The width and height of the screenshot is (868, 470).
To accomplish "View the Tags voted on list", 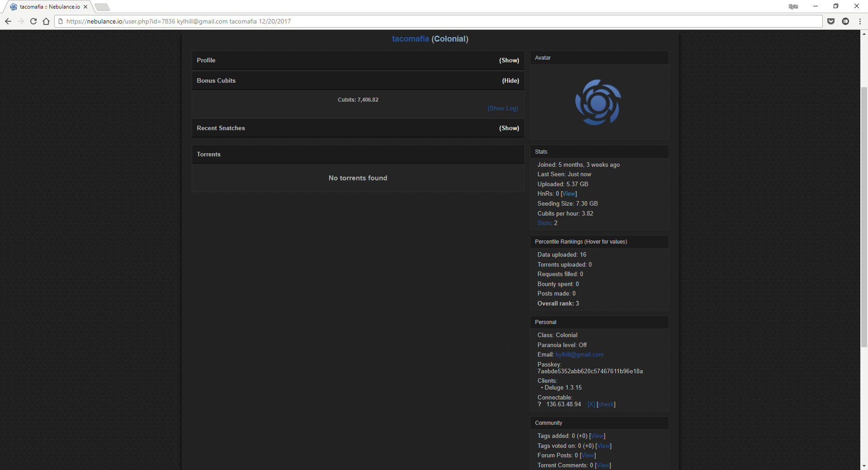I will [604, 446].
